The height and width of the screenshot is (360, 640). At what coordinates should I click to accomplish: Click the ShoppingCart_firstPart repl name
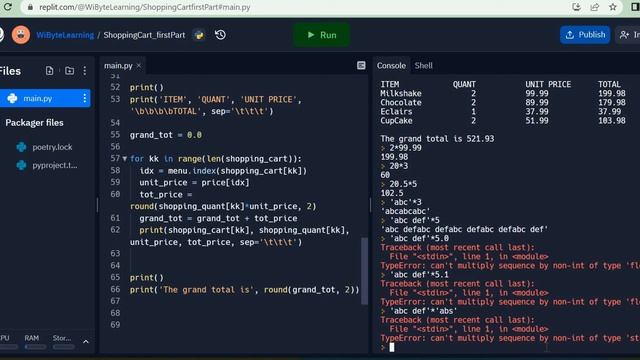coord(144,35)
